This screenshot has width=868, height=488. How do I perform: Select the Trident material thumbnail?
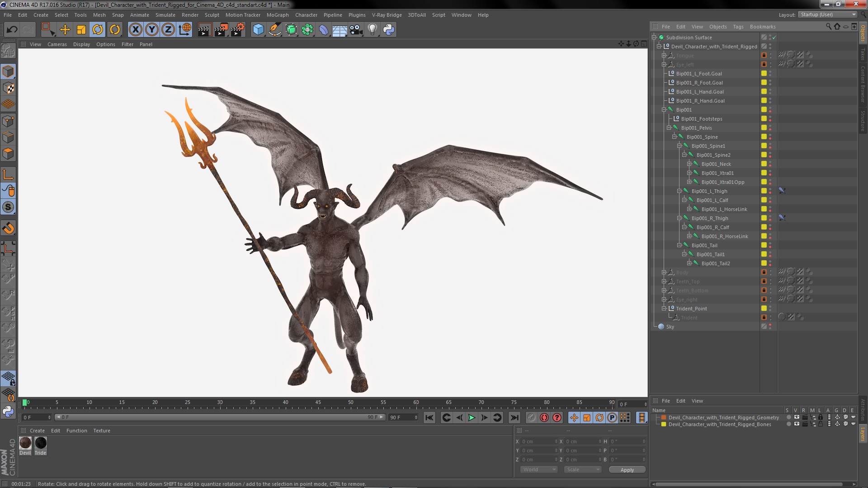point(41,443)
